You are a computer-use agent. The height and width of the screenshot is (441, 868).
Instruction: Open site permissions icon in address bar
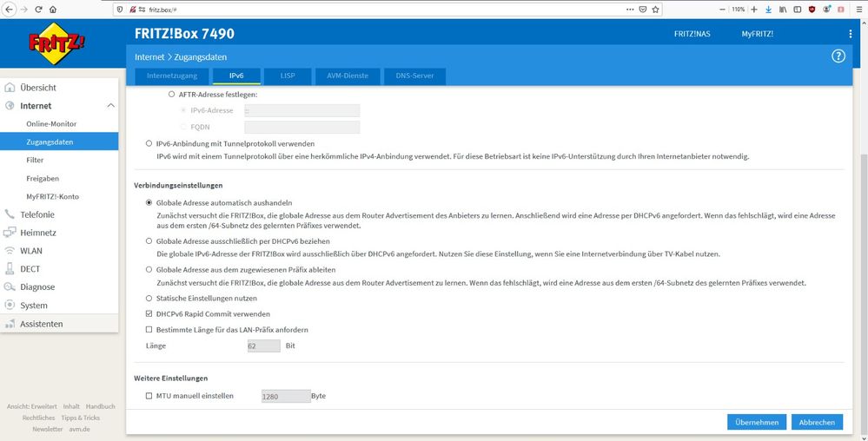(x=142, y=10)
